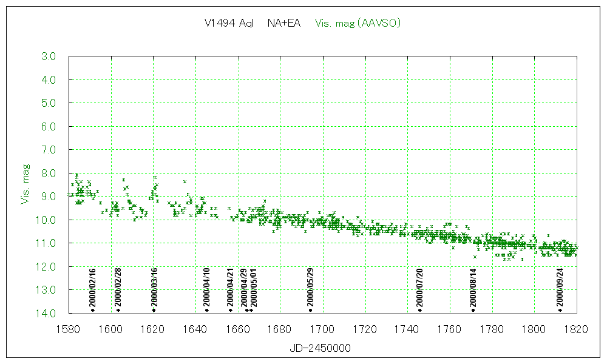Select the 2000/02/28 date marker
Viewport: 607px width, 364px height.
118,289
